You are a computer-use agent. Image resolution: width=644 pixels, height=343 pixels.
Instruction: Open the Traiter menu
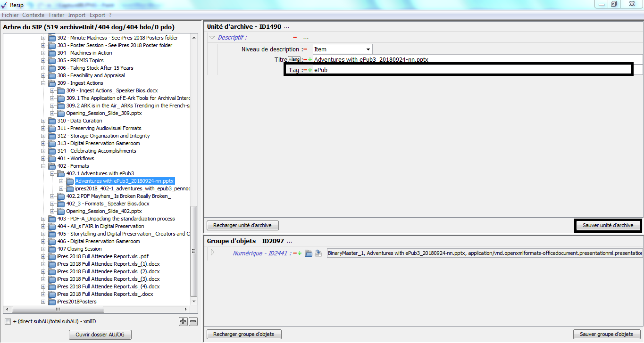(56, 15)
